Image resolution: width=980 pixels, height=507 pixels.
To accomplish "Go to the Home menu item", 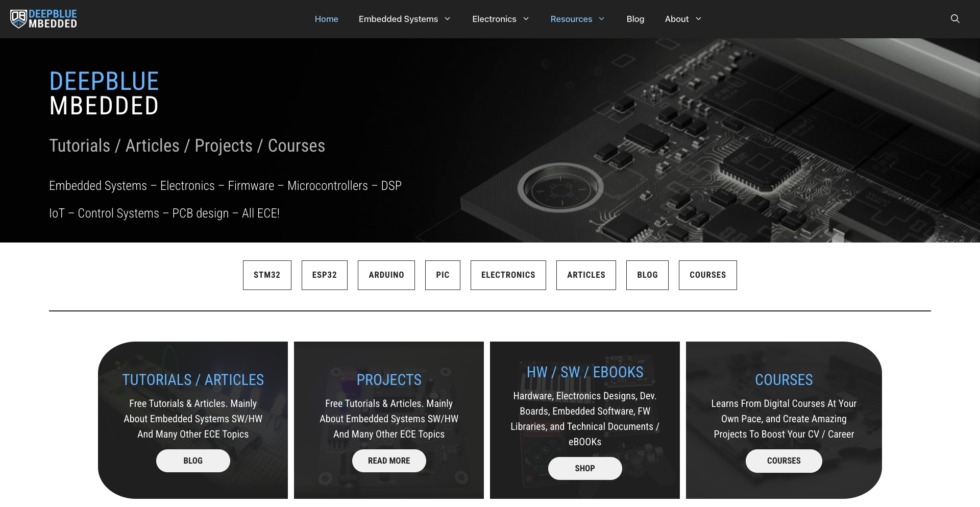I will (326, 19).
